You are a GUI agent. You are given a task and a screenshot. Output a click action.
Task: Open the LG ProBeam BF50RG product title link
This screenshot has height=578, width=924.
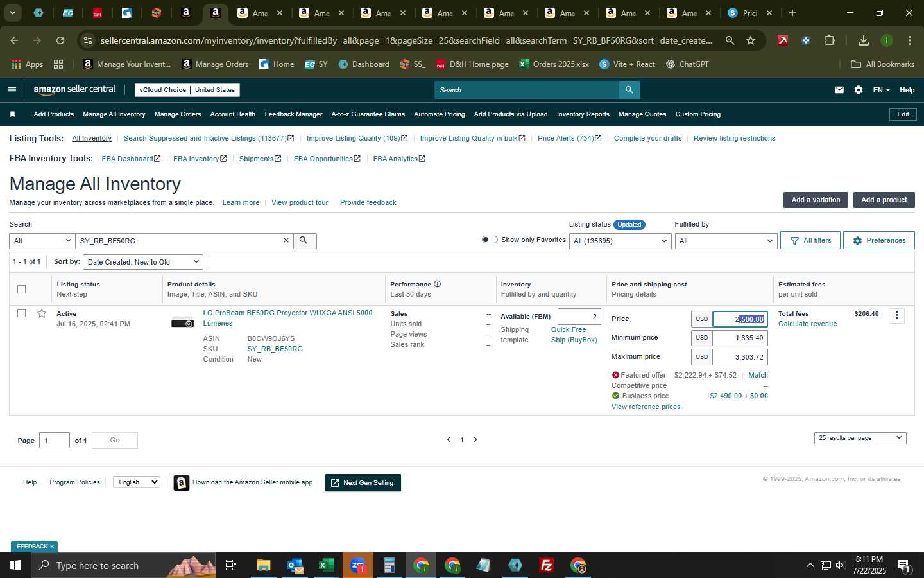coord(287,318)
